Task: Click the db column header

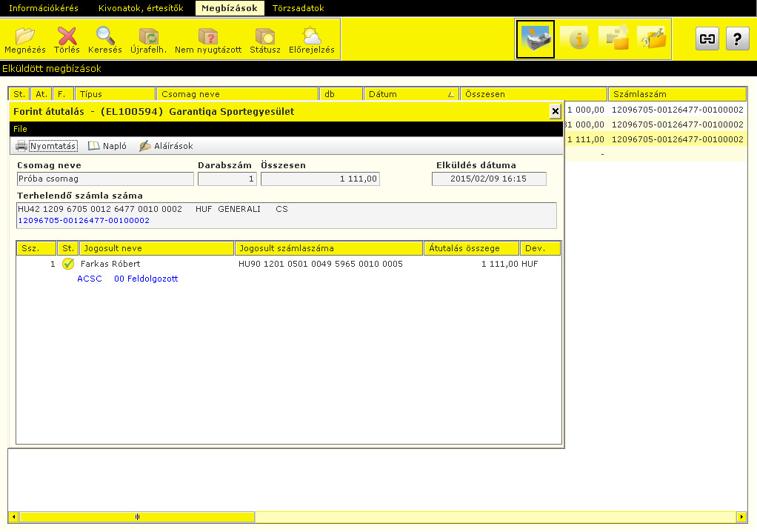Action: (x=341, y=94)
